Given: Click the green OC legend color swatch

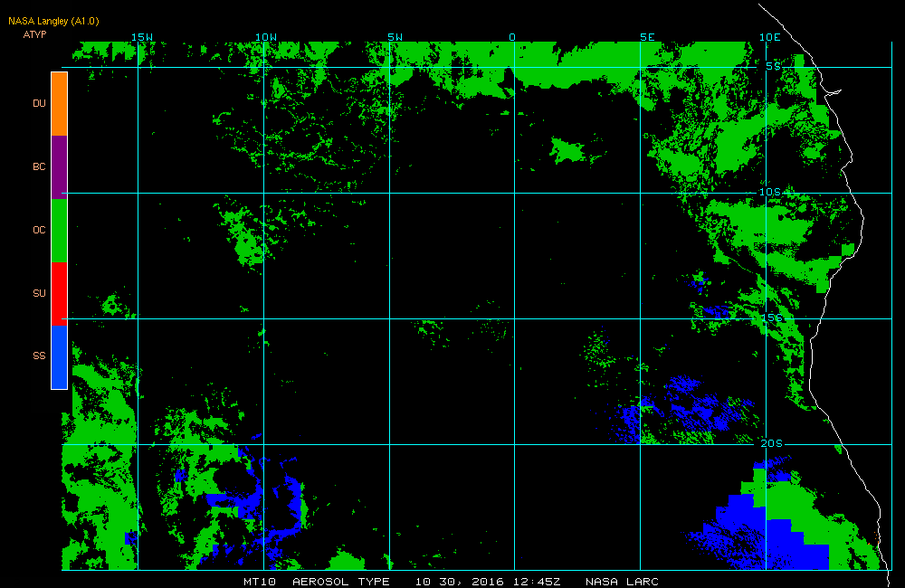Looking at the screenshot, I should [x=60, y=231].
